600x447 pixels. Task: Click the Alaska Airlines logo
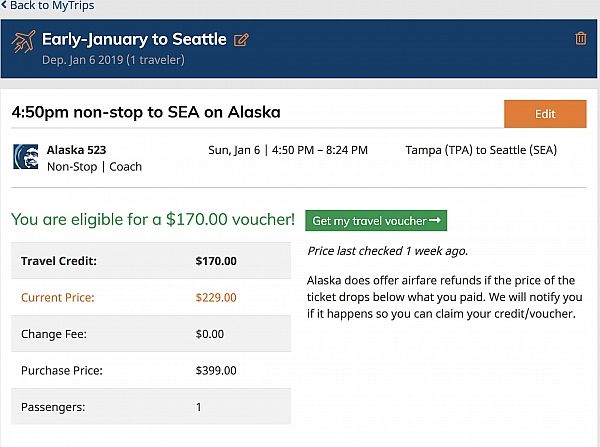(25, 157)
